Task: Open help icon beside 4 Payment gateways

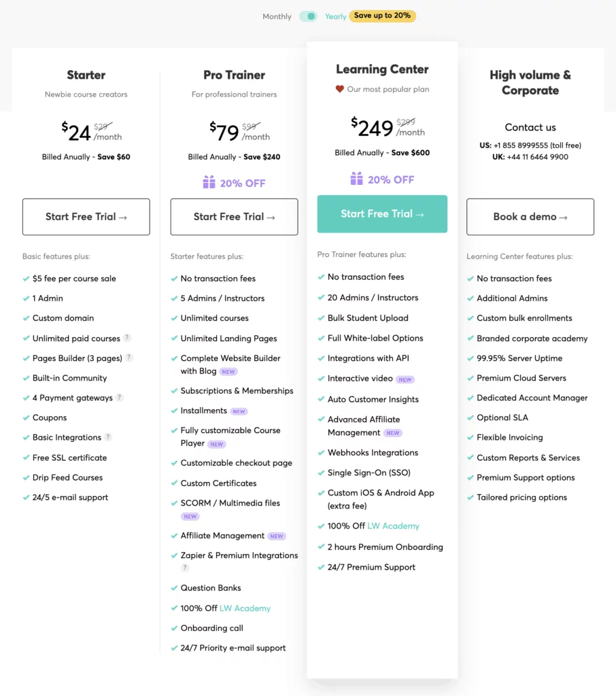Action: click(119, 397)
